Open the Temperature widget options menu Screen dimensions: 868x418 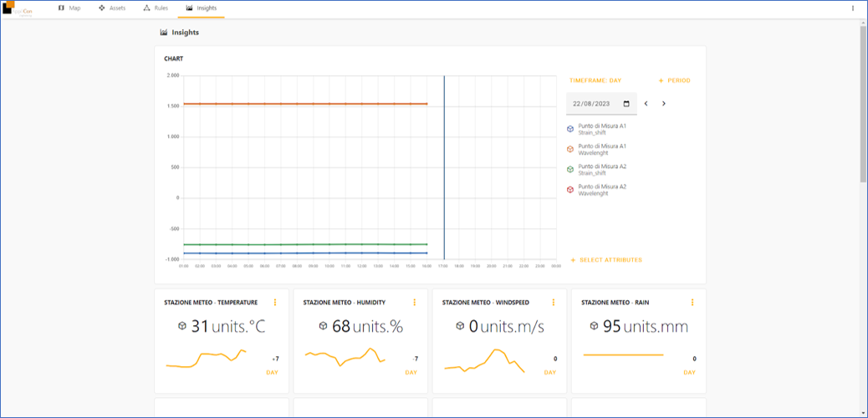click(275, 303)
